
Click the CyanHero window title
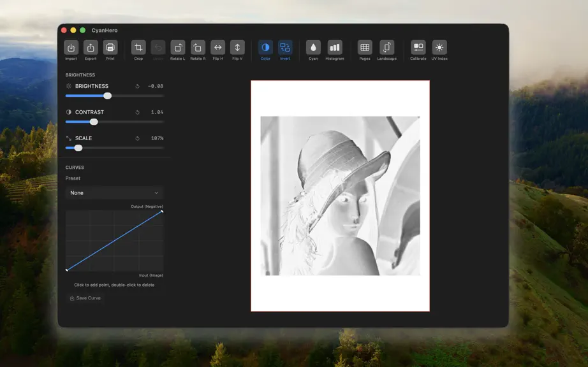(x=105, y=31)
